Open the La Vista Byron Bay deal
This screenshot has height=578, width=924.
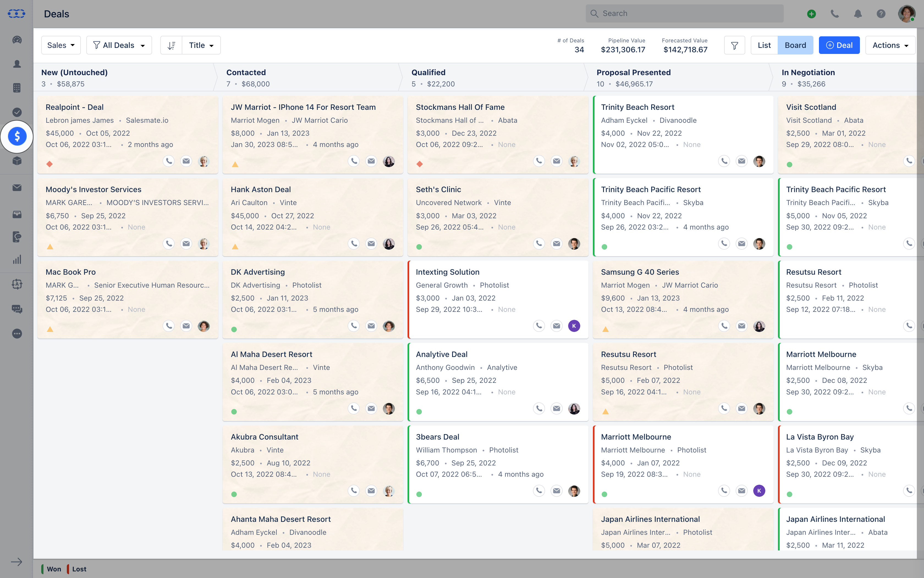click(x=820, y=437)
